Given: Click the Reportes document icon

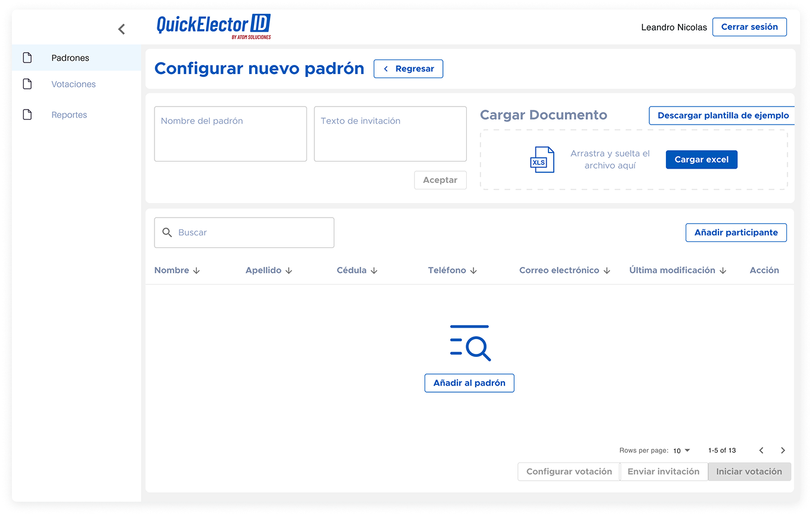Looking at the screenshot, I should (27, 114).
